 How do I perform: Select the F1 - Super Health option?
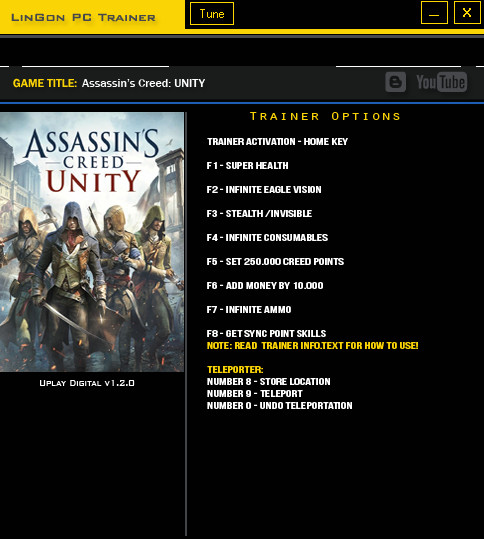point(248,166)
